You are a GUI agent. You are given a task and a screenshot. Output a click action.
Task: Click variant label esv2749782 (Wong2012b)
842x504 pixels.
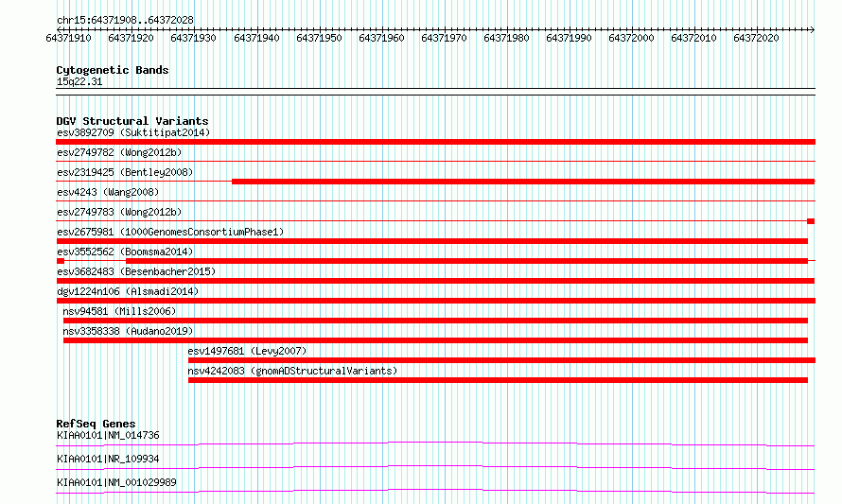(119, 152)
